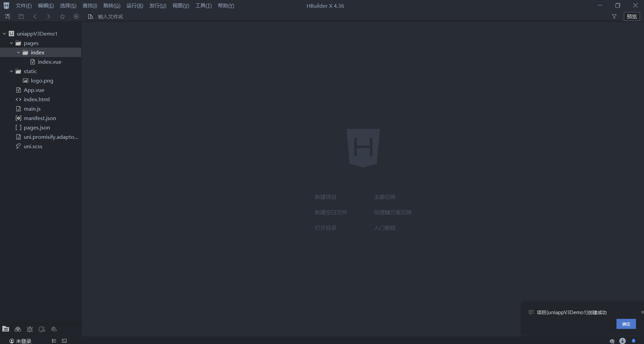Select manifest.json in the file tree
This screenshot has height=344, width=644.
(x=41, y=118)
